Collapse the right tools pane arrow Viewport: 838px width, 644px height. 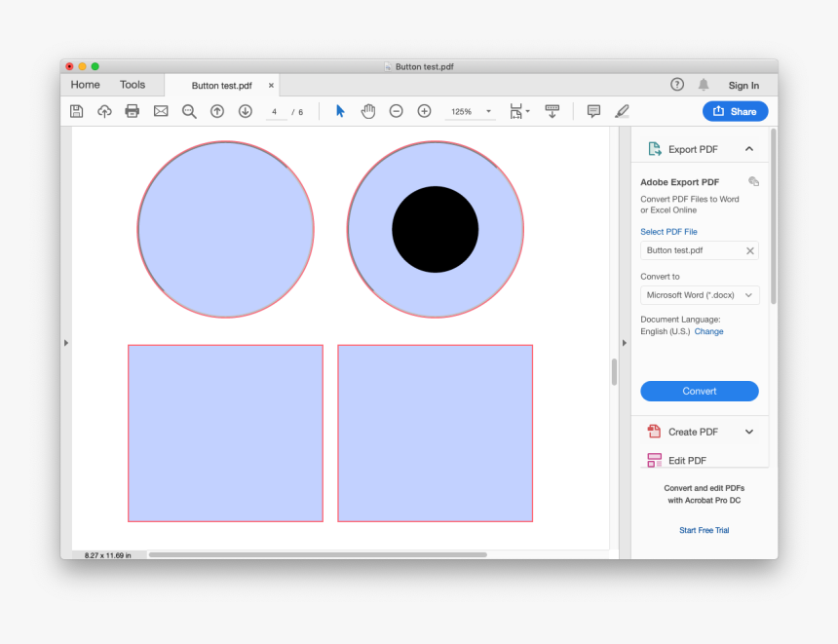[x=625, y=343]
